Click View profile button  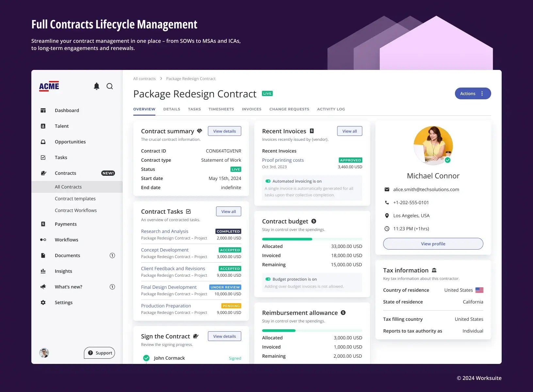tap(433, 243)
